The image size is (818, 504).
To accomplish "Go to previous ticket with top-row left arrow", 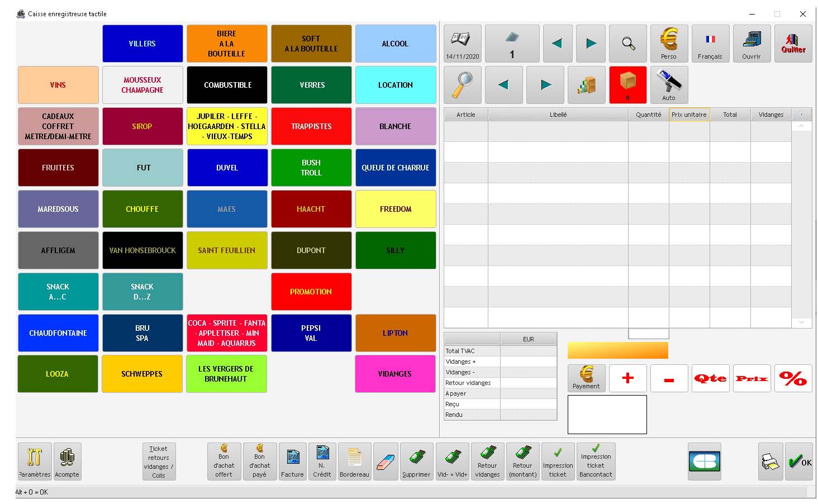I will (x=558, y=44).
